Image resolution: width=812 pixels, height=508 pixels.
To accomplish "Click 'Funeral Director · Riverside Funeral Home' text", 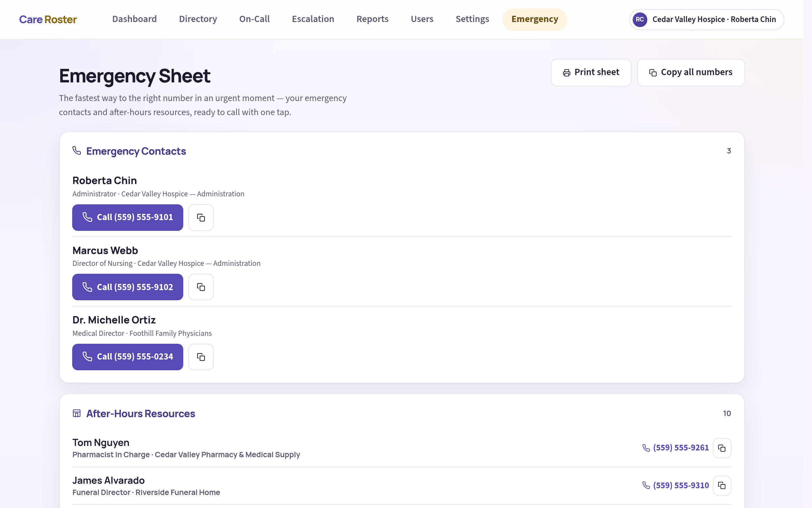I will [x=146, y=492].
